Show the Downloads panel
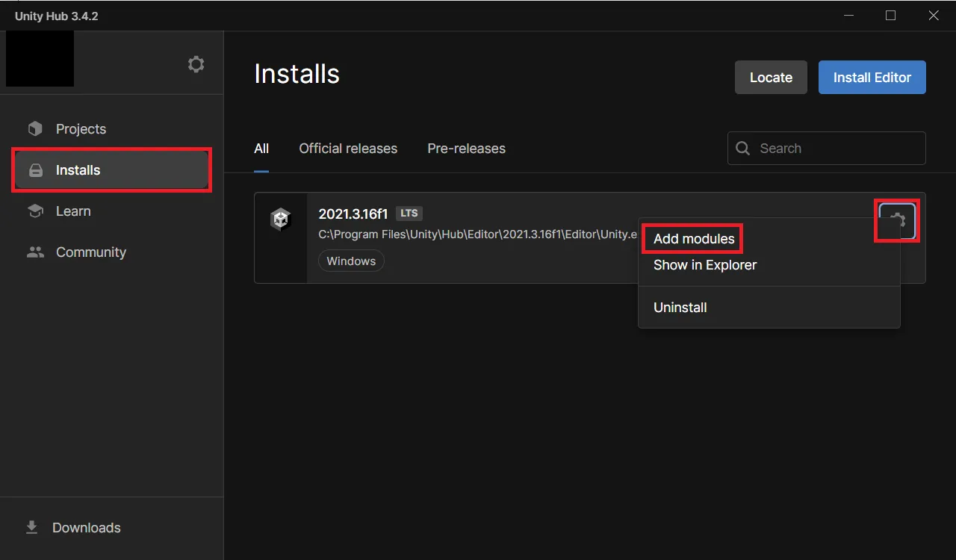The height and width of the screenshot is (560, 956). (85, 528)
